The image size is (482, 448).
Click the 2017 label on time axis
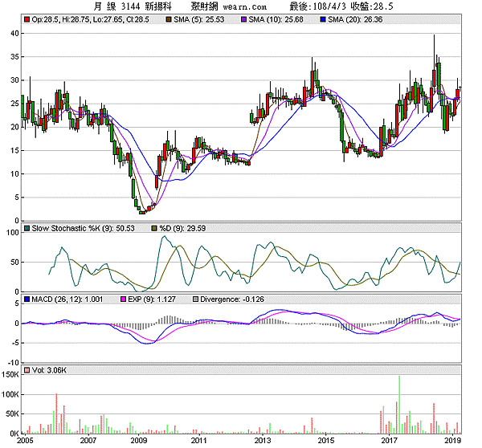pyautogui.click(x=390, y=440)
